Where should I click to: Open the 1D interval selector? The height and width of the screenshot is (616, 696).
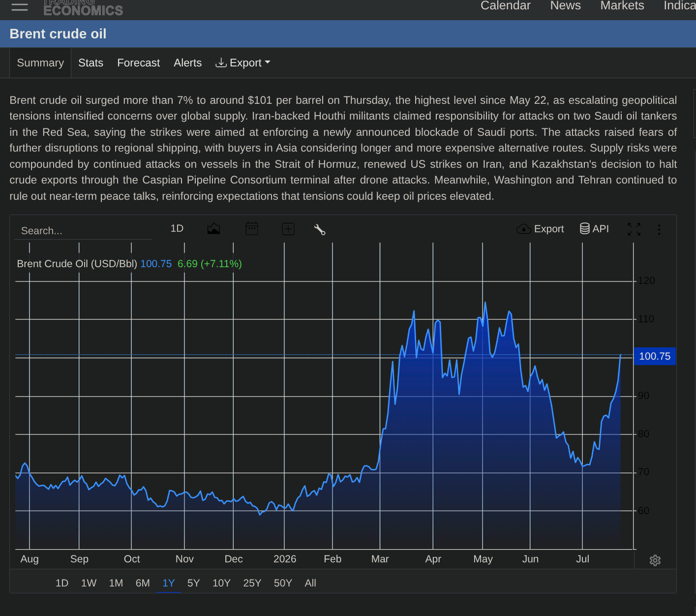(177, 228)
